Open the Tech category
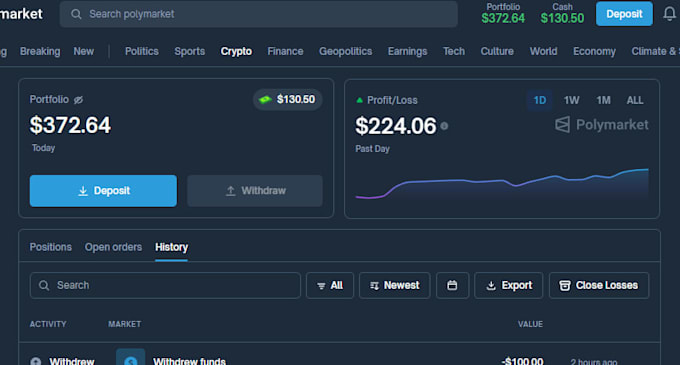Viewport: 680px width, 365px height. tap(454, 51)
